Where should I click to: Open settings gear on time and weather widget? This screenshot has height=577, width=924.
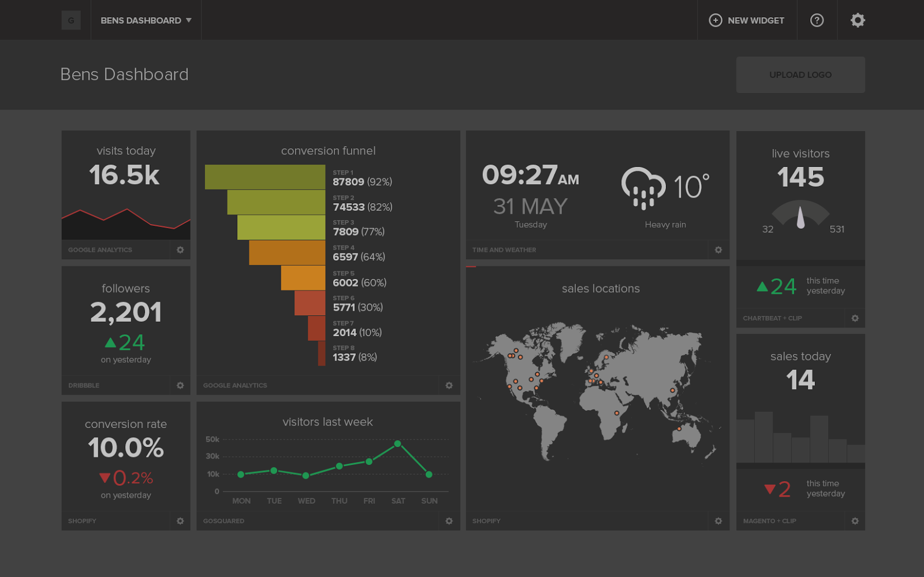718,250
